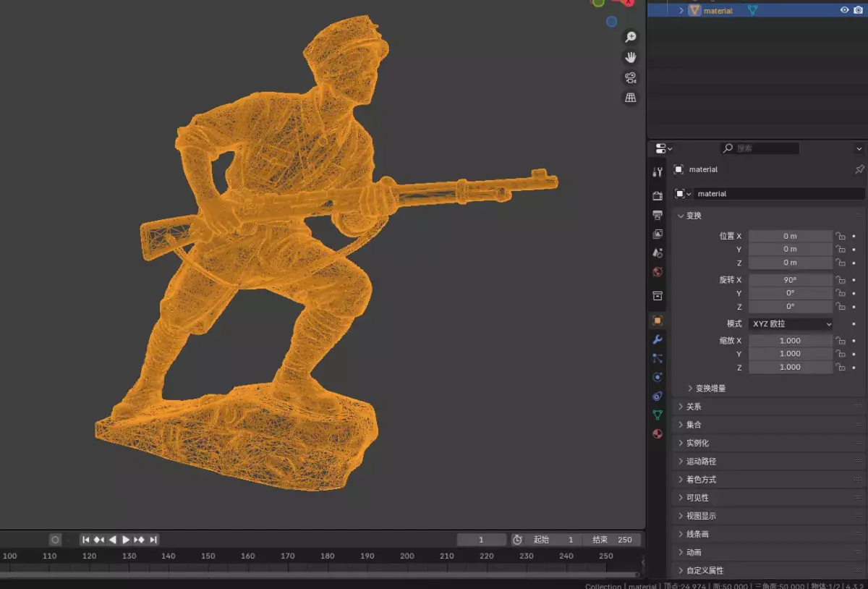Toggle lock for 位置 X
This screenshot has height=589, width=868.
coord(841,236)
